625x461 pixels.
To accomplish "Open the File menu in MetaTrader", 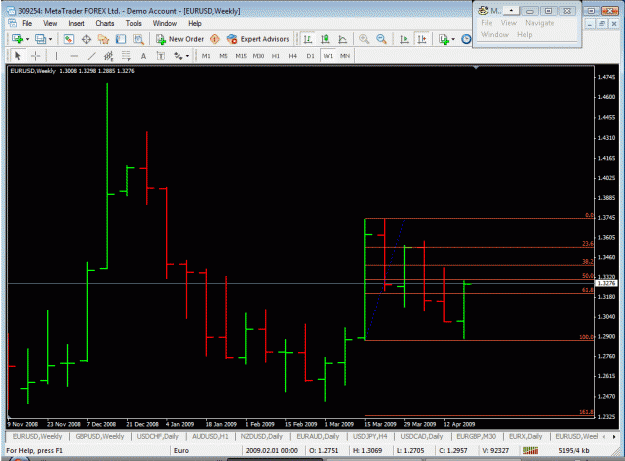I will 27,24.
